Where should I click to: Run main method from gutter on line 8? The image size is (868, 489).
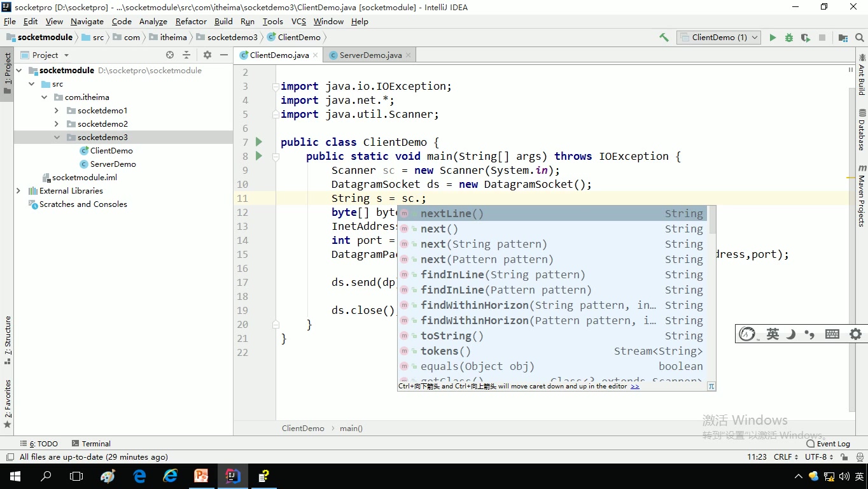pos(258,155)
